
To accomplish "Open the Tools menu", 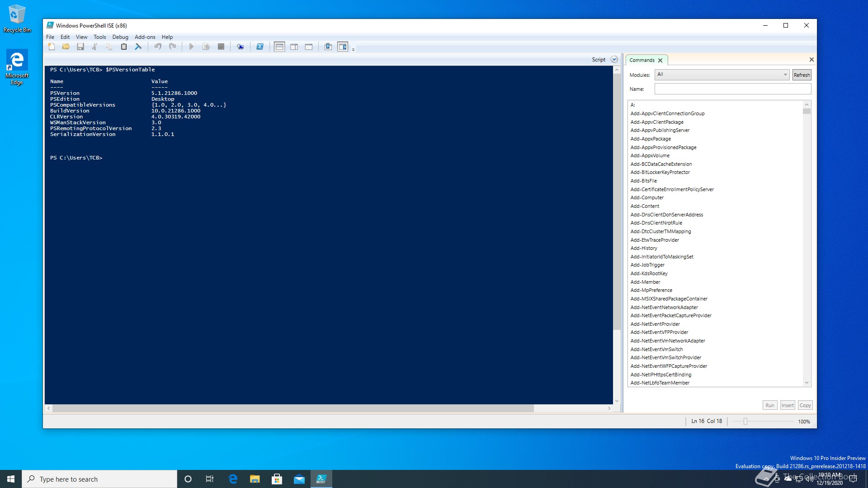I will click(x=100, y=37).
